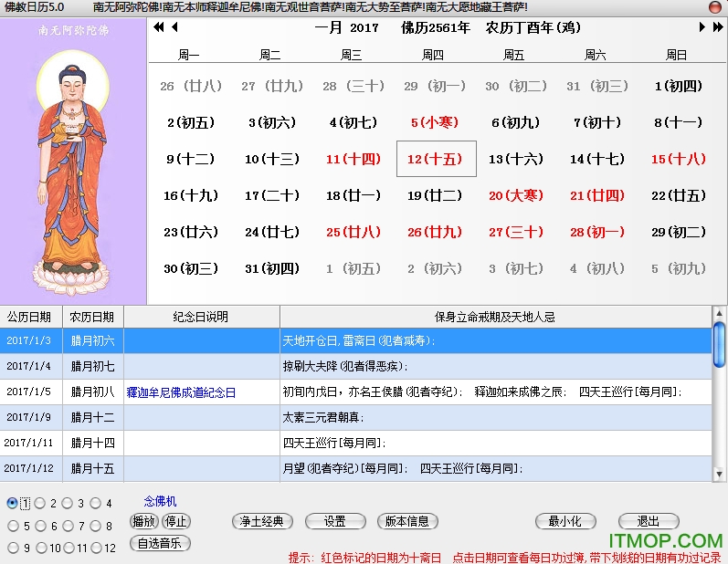Screen dimensions: 728x564
Task: Close the app with the red round button
Action: tap(715, 7)
